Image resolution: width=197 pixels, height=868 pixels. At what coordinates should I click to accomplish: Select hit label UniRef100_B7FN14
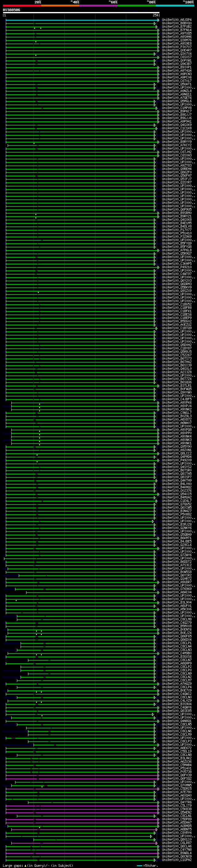(x=177, y=30)
